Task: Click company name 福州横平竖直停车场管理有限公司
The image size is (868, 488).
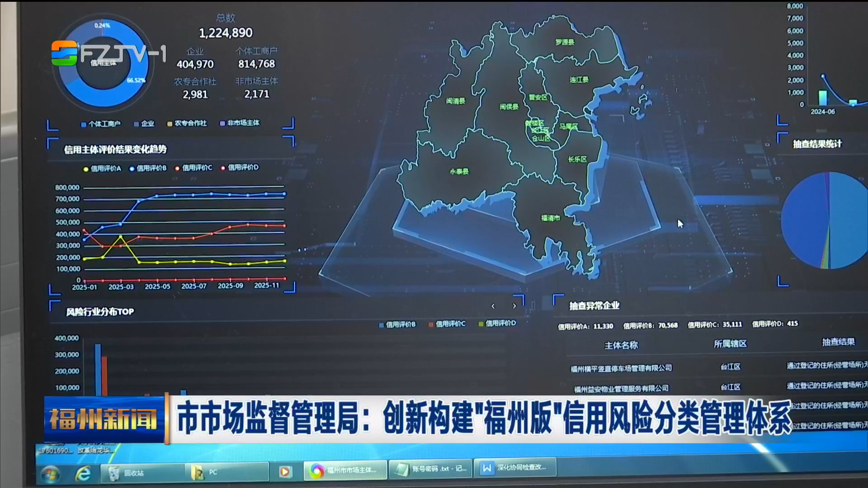Action: coord(621,368)
